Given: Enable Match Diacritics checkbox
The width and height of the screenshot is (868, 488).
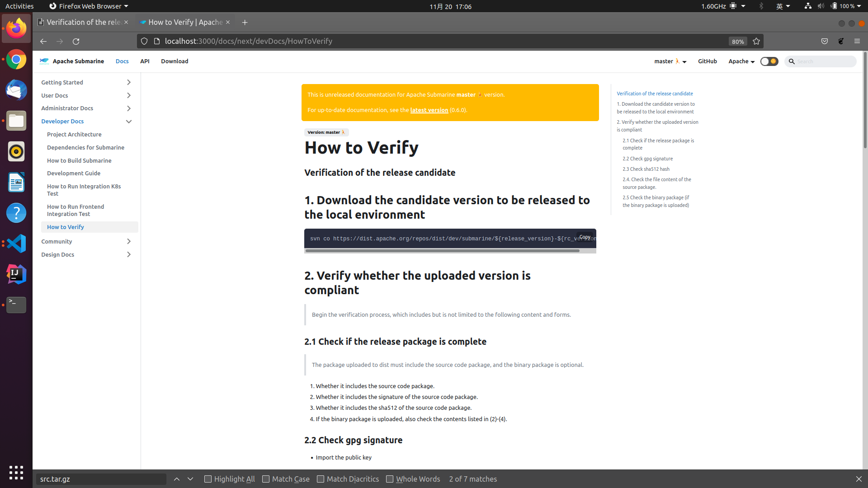Looking at the screenshot, I should pos(321,479).
